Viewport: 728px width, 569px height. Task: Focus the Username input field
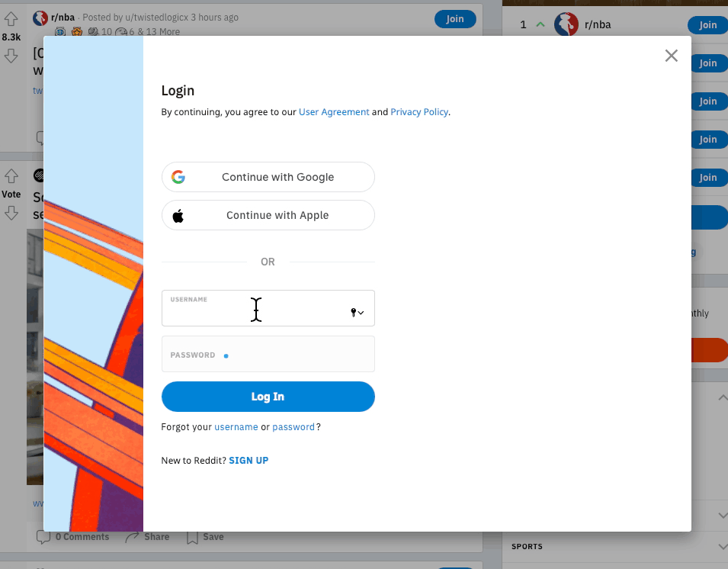(x=255, y=312)
